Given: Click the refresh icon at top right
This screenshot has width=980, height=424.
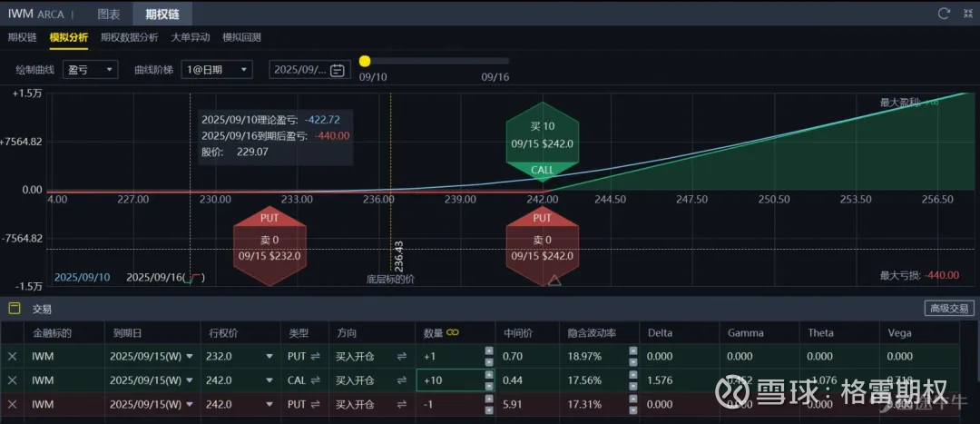Looking at the screenshot, I should (x=944, y=14).
